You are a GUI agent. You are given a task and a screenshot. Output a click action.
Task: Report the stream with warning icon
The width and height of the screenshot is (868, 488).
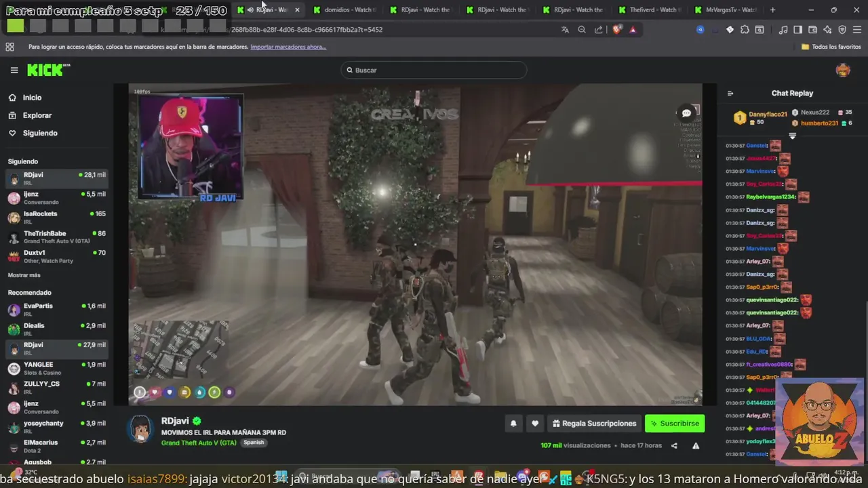tap(696, 446)
